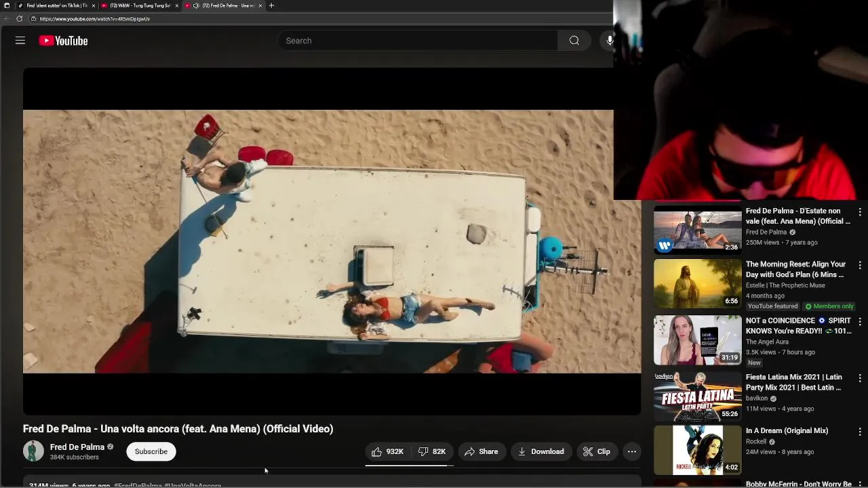Image resolution: width=868 pixels, height=488 pixels.
Task: Close the TikTok browser tab
Action: pos(94,5)
